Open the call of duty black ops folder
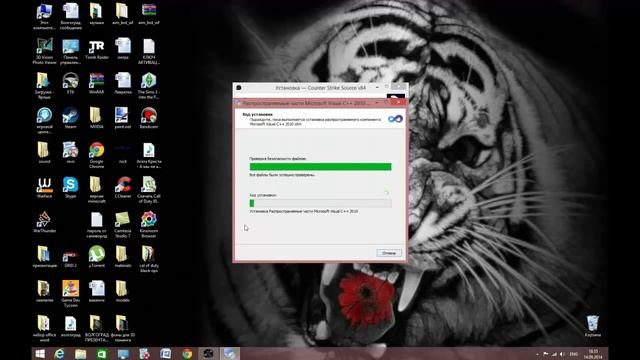 (x=149, y=259)
